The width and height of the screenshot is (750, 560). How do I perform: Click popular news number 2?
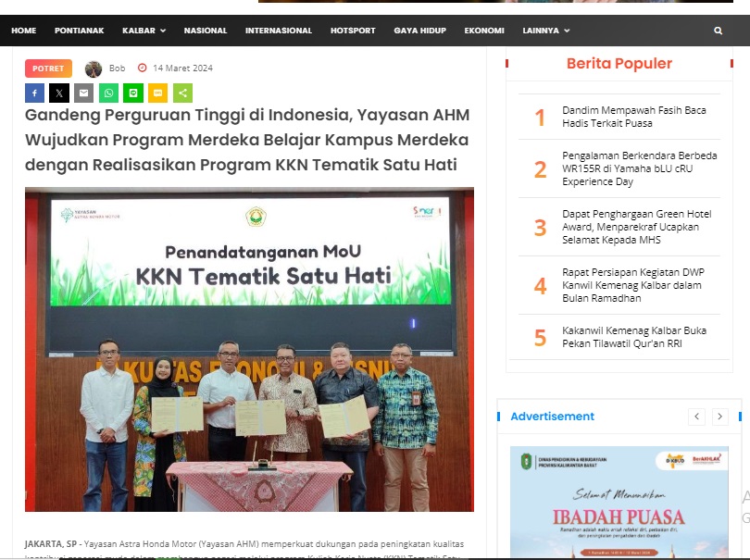(x=540, y=169)
